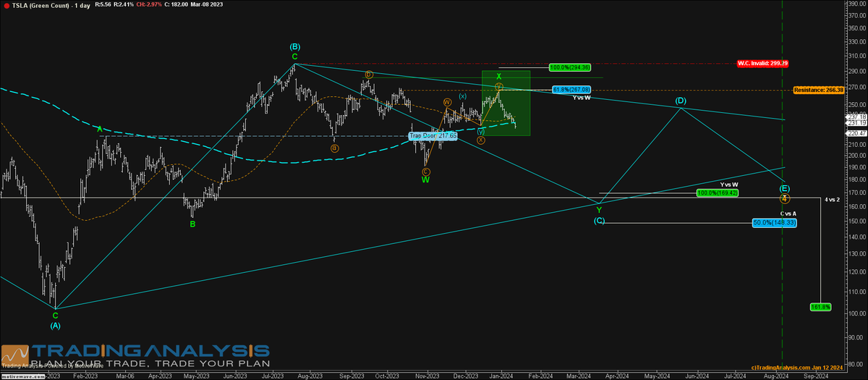Click the 170.00 price axis label
The width and height of the screenshot is (868, 380).
(x=858, y=192)
